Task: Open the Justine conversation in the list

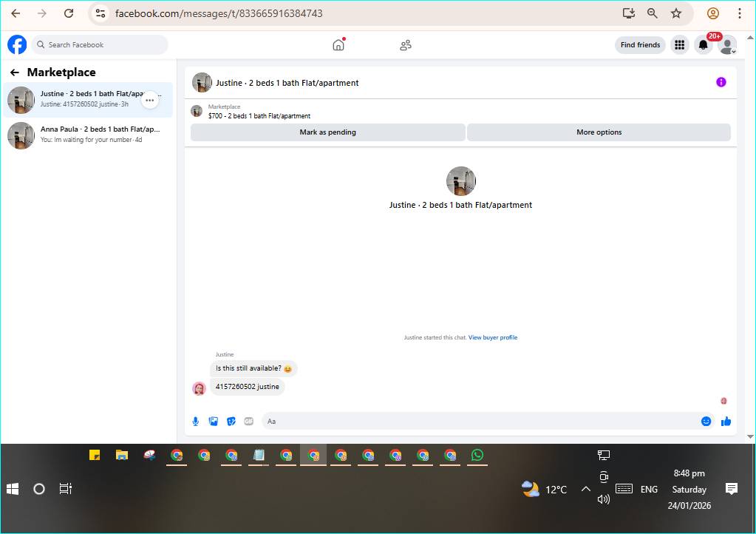Action: coord(88,100)
